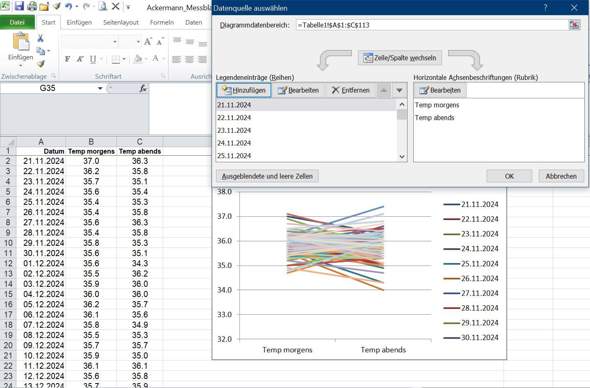This screenshot has width=590, height=388.
Task: Click the Hinzufügen button
Action: click(244, 90)
